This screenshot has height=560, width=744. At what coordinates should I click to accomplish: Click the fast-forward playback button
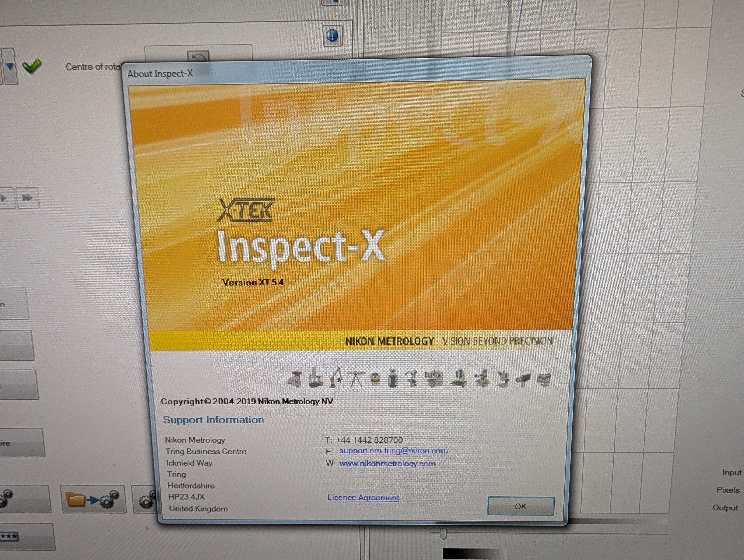point(28,198)
